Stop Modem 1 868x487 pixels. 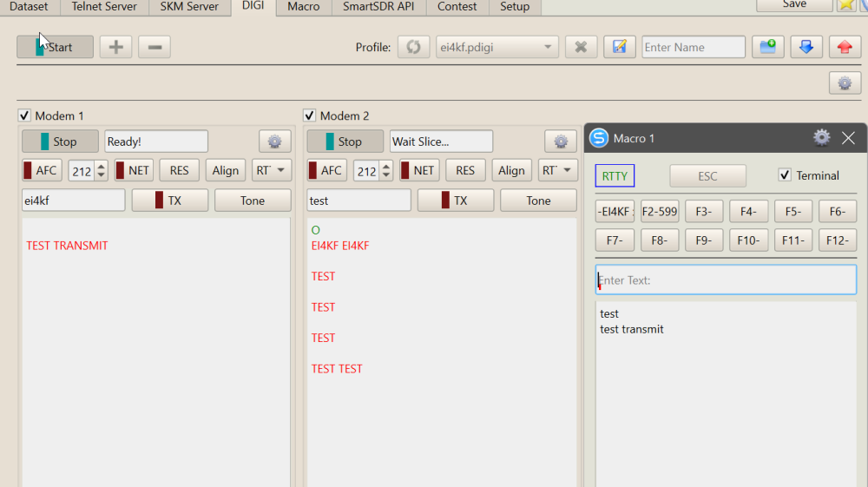pyautogui.click(x=61, y=141)
